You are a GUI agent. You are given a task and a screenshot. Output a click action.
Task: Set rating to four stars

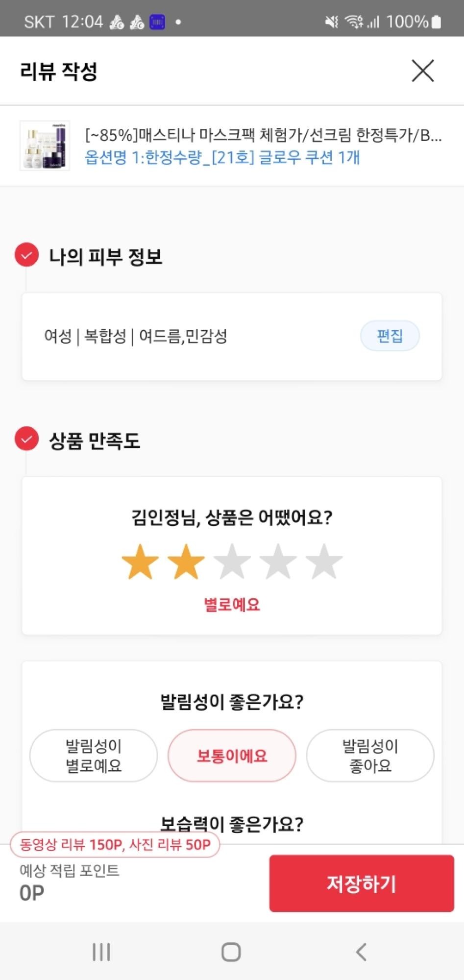point(278,562)
